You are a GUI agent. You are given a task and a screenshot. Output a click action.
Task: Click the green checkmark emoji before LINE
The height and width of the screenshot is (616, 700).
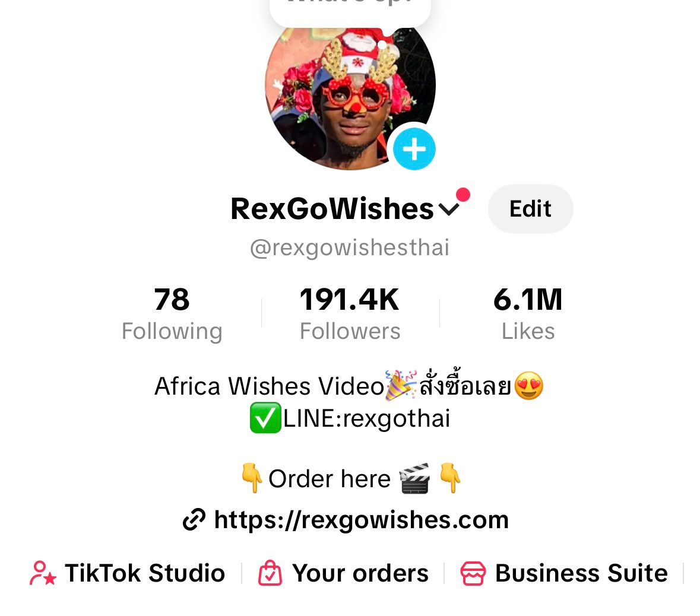pyautogui.click(x=265, y=418)
